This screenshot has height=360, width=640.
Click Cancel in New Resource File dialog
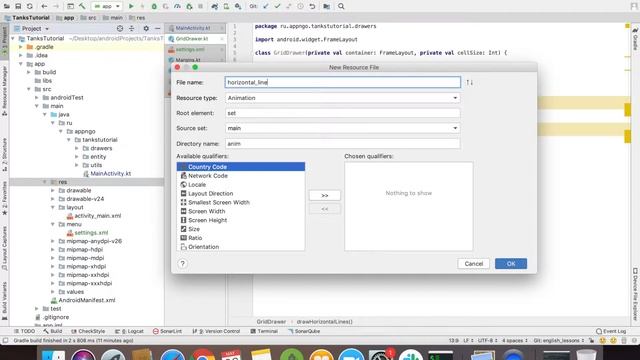coord(473,264)
